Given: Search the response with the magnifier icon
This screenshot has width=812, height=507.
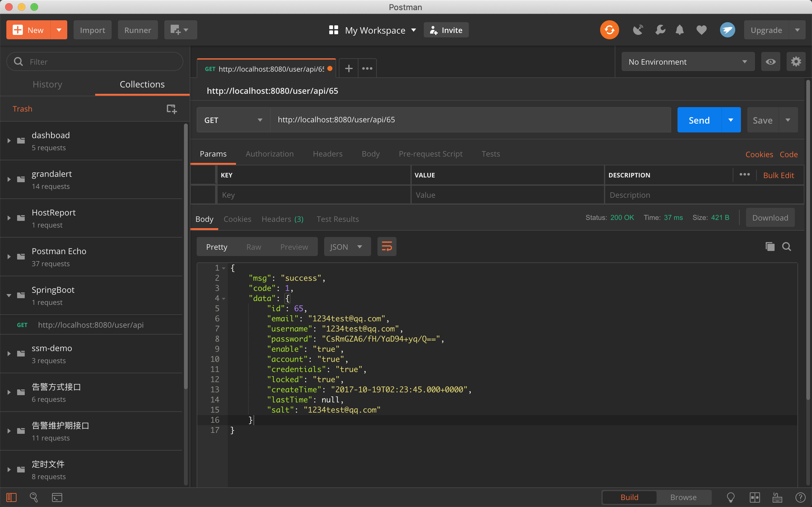Looking at the screenshot, I should 787,247.
